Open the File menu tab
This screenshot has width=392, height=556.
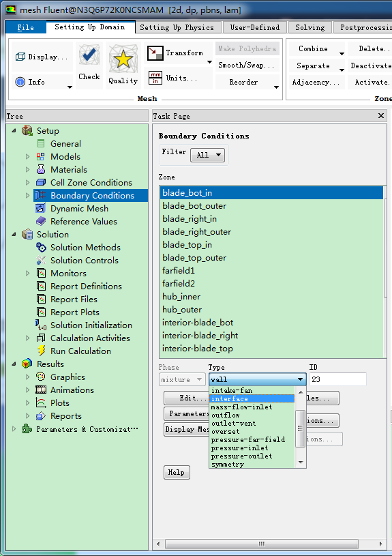(x=25, y=27)
